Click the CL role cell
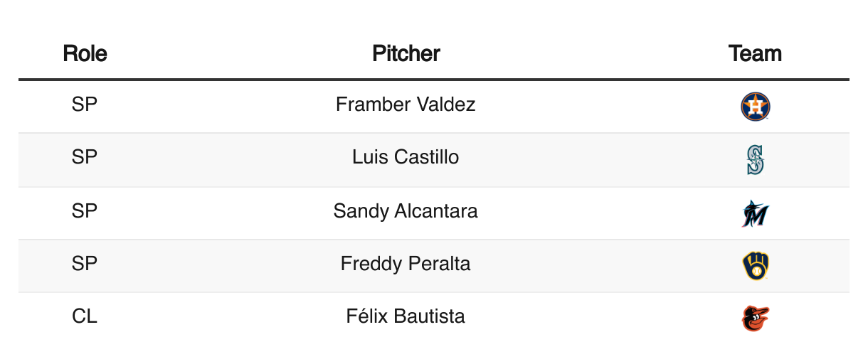Image resolution: width=868 pixels, height=364 pixels. 85,316
